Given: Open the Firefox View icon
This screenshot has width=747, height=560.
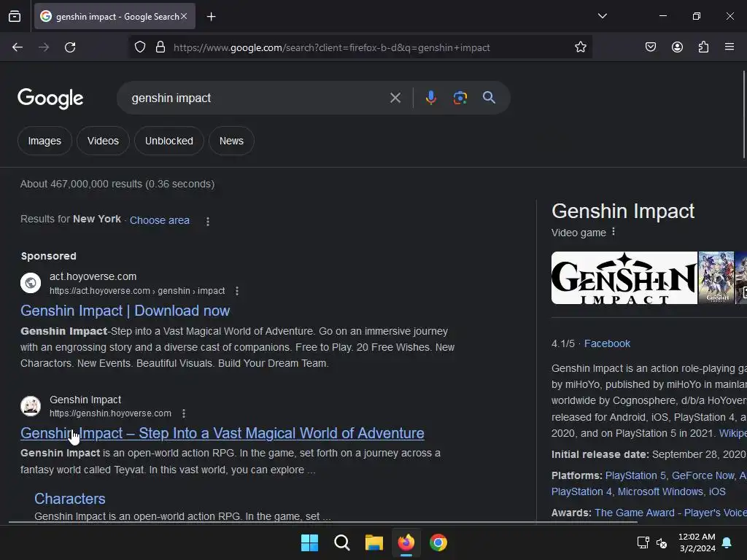Looking at the screenshot, I should tap(15, 16).
